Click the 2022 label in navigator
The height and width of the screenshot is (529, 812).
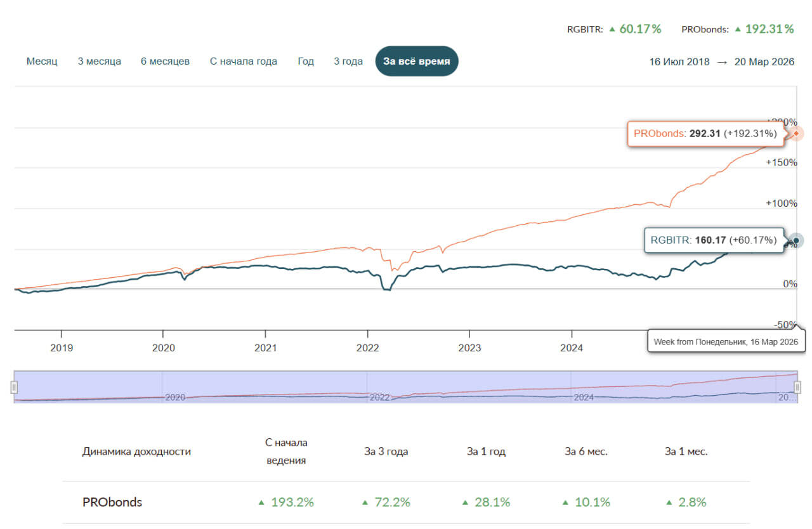point(379,397)
